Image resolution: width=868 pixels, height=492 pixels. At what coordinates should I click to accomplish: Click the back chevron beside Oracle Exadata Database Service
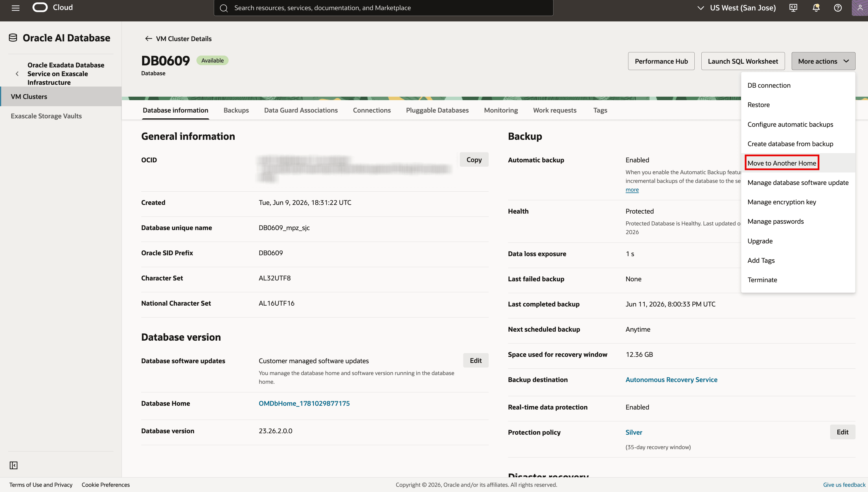(17, 74)
